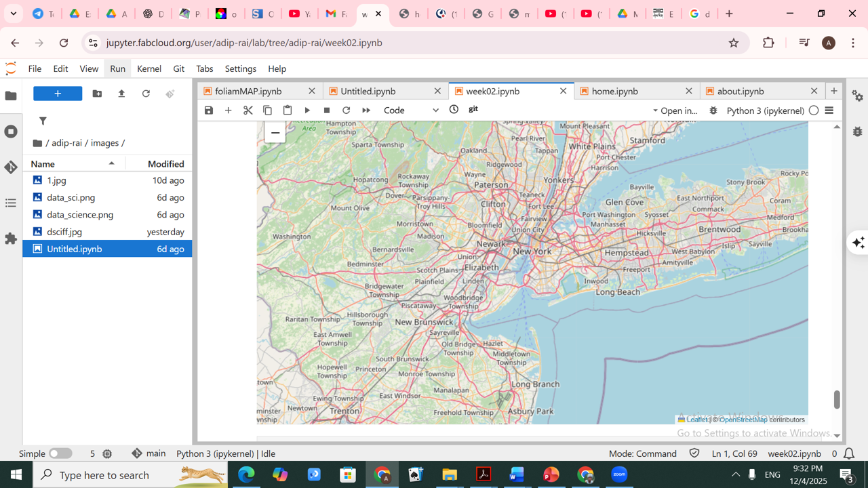Open the Git sidebar panel icon
The width and height of the screenshot is (868, 488).
(11, 167)
